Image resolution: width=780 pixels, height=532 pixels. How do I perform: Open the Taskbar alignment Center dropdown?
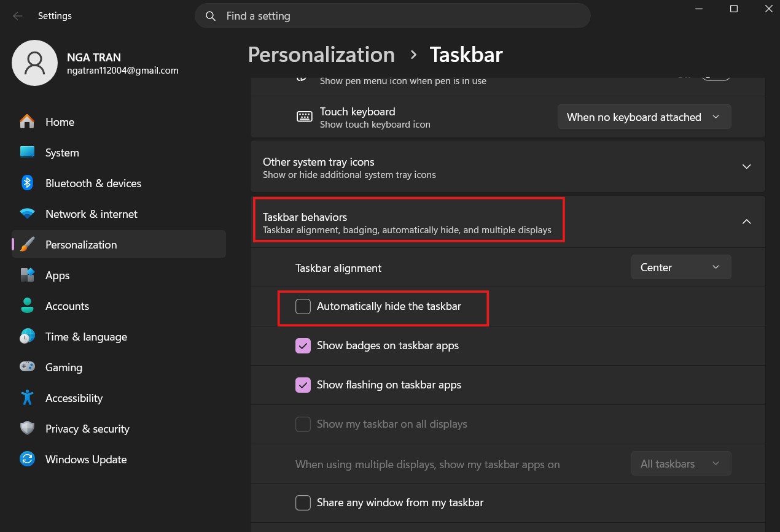681,268
